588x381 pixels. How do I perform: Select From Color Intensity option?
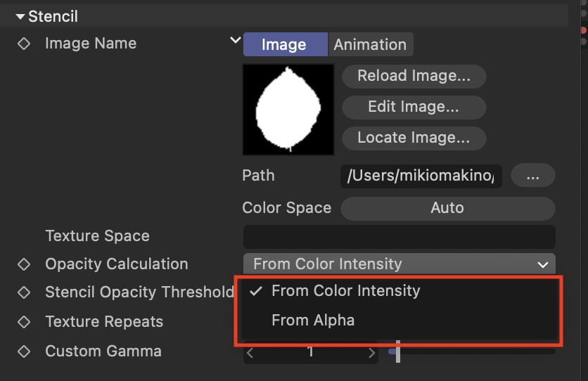(x=345, y=291)
